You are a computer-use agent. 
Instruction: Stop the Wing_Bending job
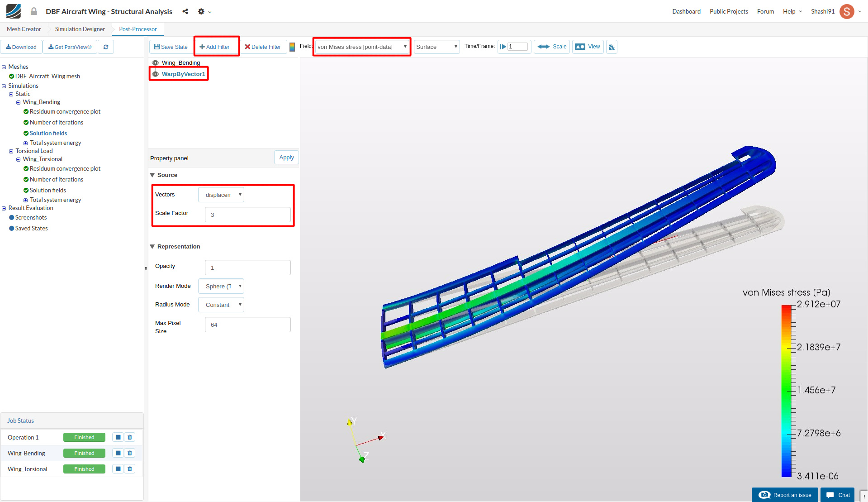pyautogui.click(x=118, y=453)
